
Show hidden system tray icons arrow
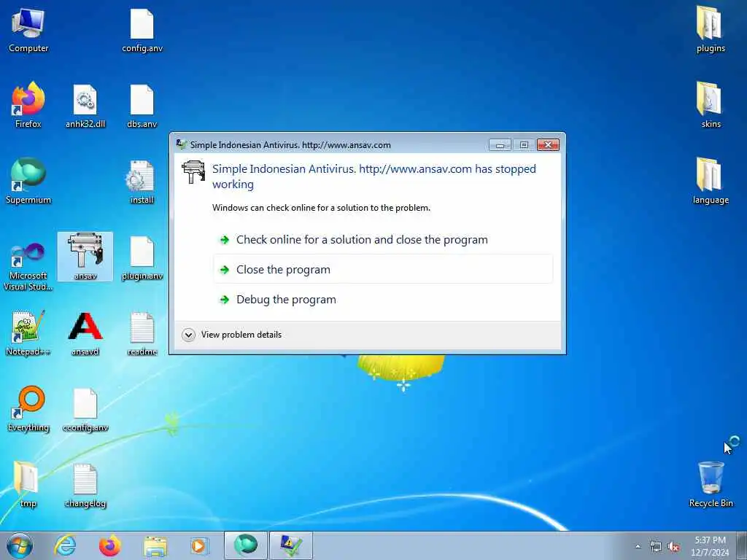coord(638,546)
